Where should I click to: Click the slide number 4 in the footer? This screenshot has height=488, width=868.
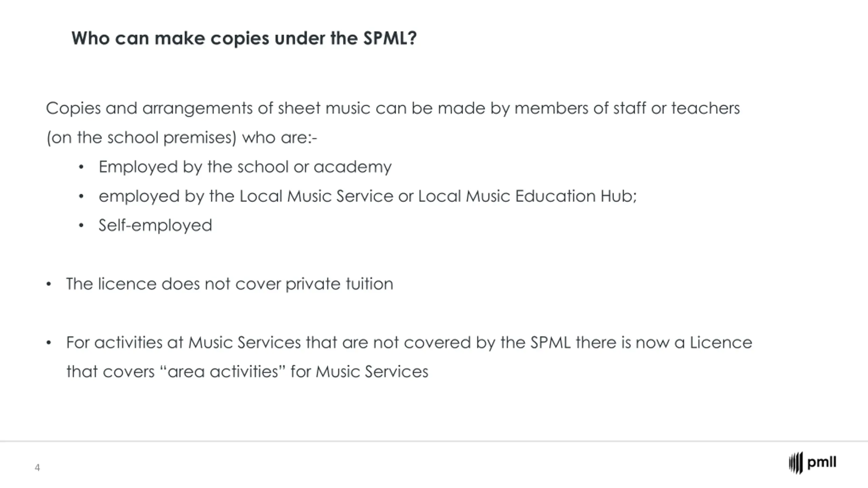[x=37, y=468]
